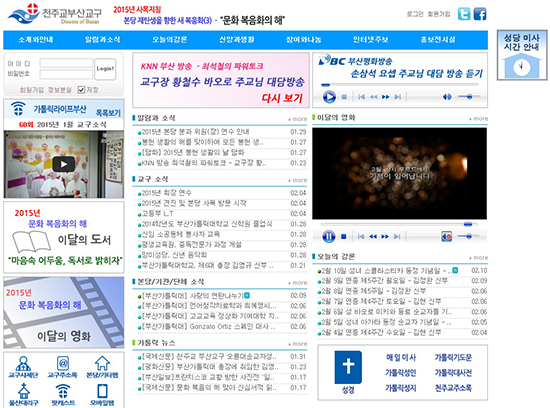
Task: Play the 68회 교구소식 video thumbnail
Action: pos(63,164)
